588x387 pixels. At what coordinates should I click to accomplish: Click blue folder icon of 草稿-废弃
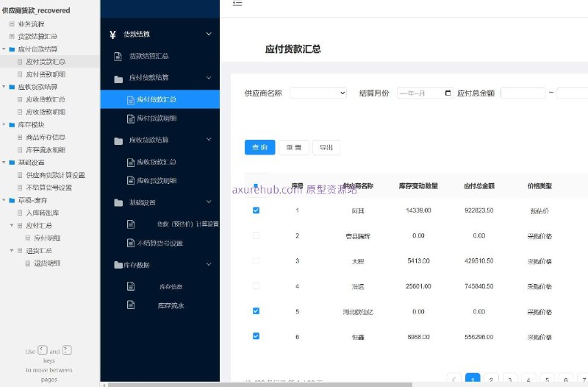[12, 200]
